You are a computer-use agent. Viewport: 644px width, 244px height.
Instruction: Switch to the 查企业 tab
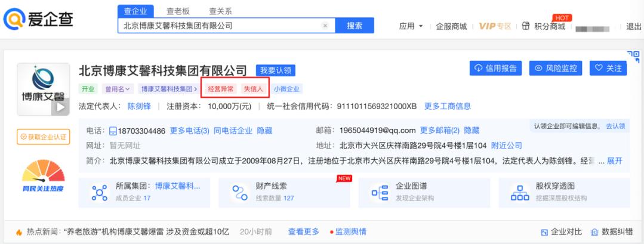pyautogui.click(x=135, y=11)
